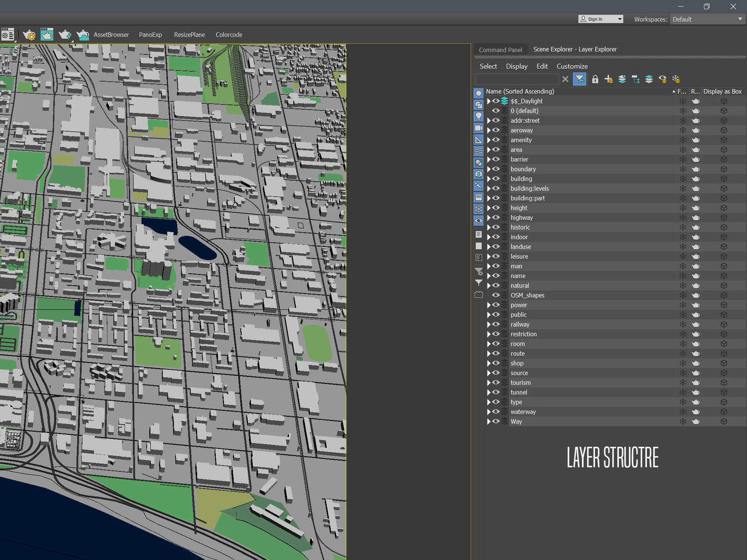Click Create New Layer icon
This screenshot has width=747, height=560.
pyautogui.click(x=608, y=79)
